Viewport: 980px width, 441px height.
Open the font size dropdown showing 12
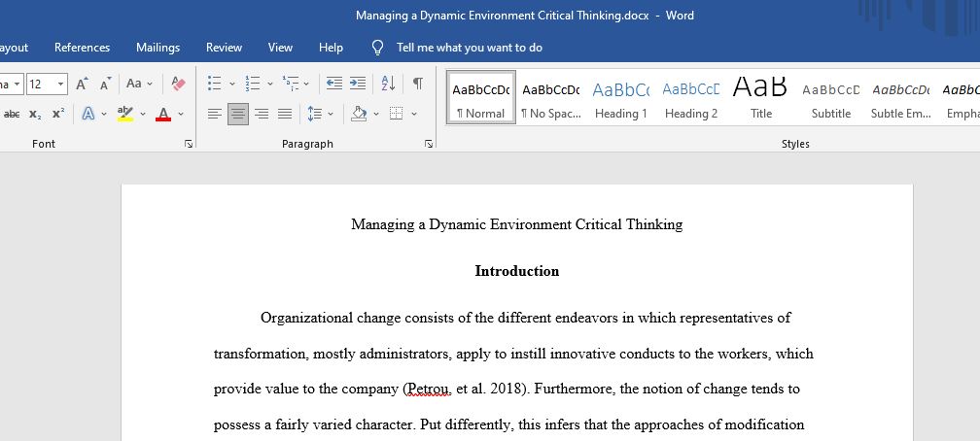pos(60,84)
